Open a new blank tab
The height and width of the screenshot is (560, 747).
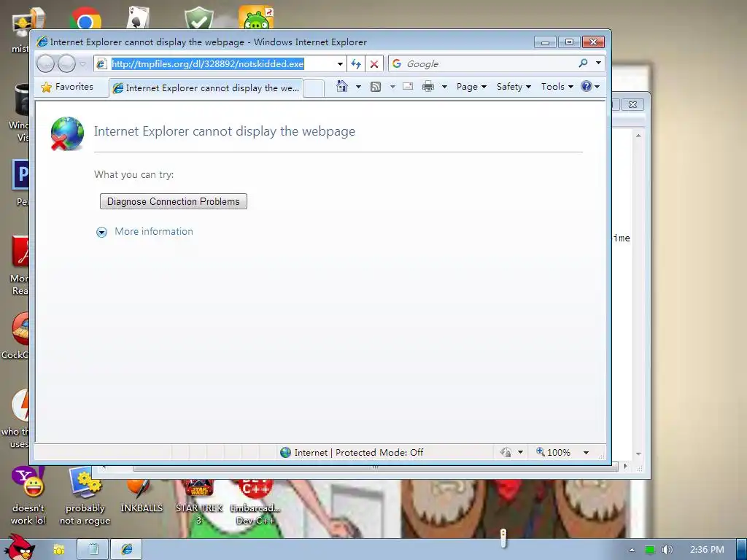[314, 88]
